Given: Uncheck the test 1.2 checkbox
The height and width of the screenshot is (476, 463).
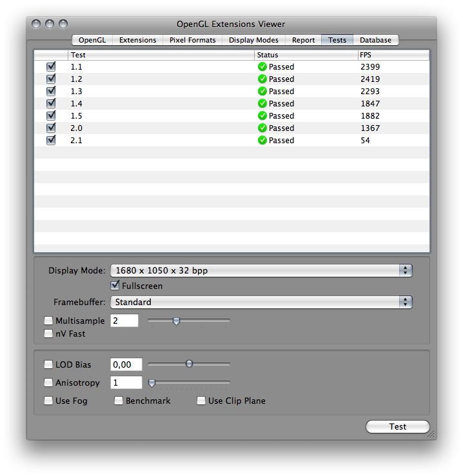Looking at the screenshot, I should pos(51,79).
